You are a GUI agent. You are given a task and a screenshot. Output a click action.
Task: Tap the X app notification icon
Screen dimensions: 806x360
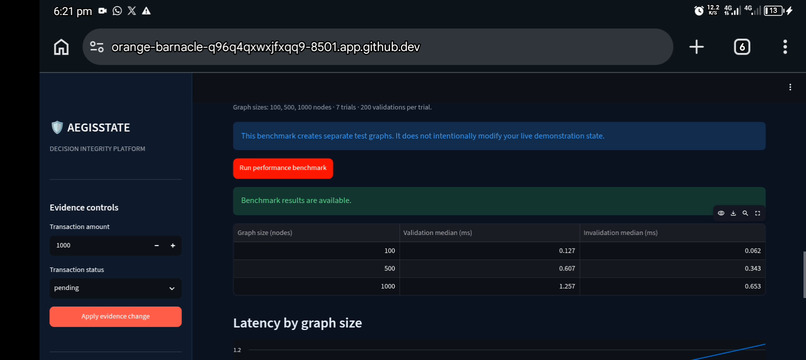pyautogui.click(x=132, y=11)
